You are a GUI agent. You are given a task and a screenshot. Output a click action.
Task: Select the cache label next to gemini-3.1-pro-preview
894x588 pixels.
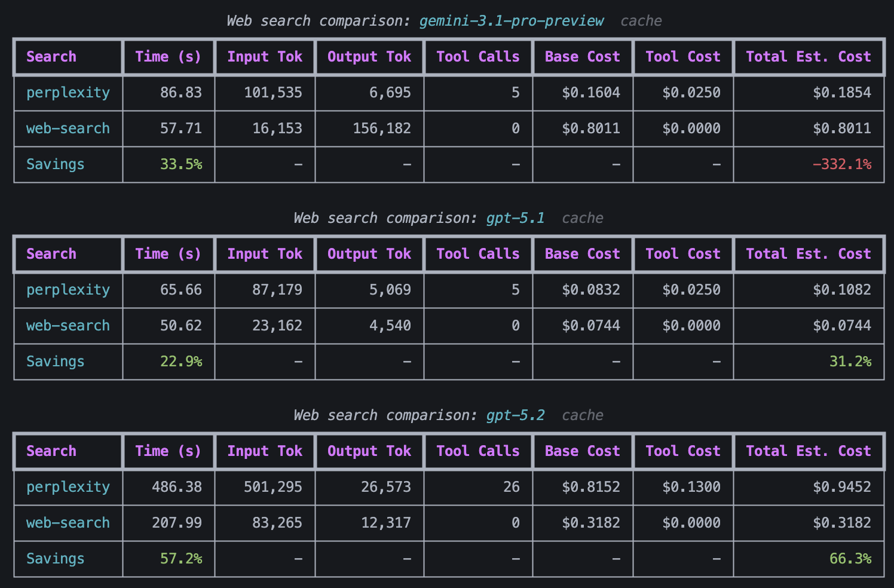tap(641, 20)
